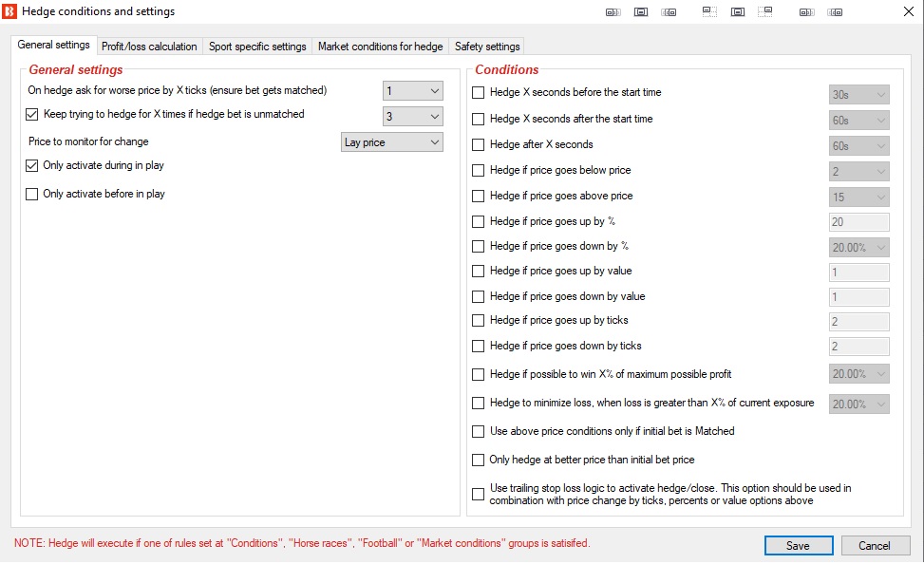Open the 60s dropdown for Hedge after X seconds
This screenshot has width=924, height=564.
[x=859, y=145]
